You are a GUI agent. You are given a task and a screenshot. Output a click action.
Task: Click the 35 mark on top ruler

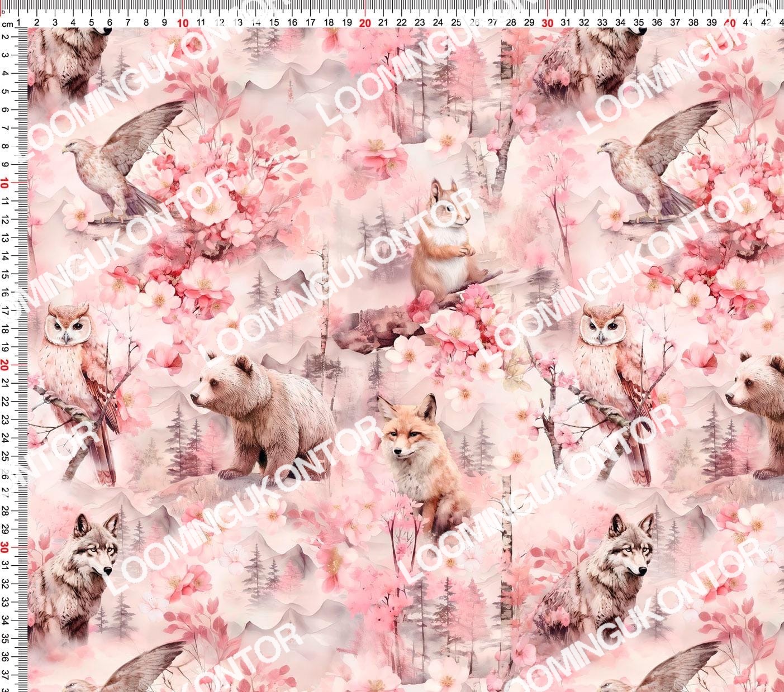pyautogui.click(x=639, y=22)
